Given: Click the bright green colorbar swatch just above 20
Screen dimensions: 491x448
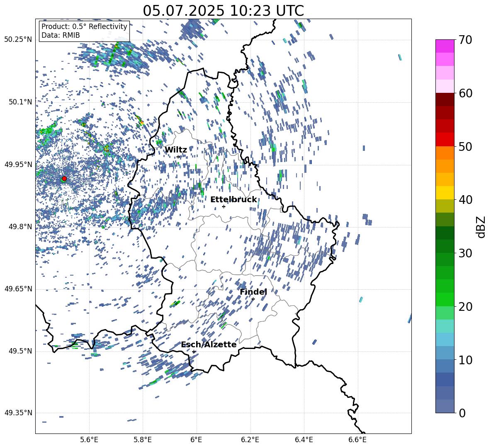Looking at the screenshot, I should pos(445,299).
